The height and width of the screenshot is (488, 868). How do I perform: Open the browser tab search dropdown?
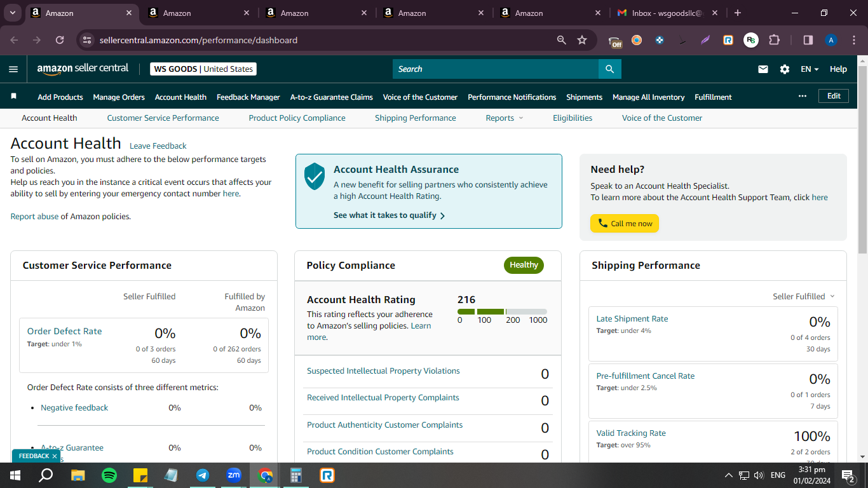click(x=13, y=13)
